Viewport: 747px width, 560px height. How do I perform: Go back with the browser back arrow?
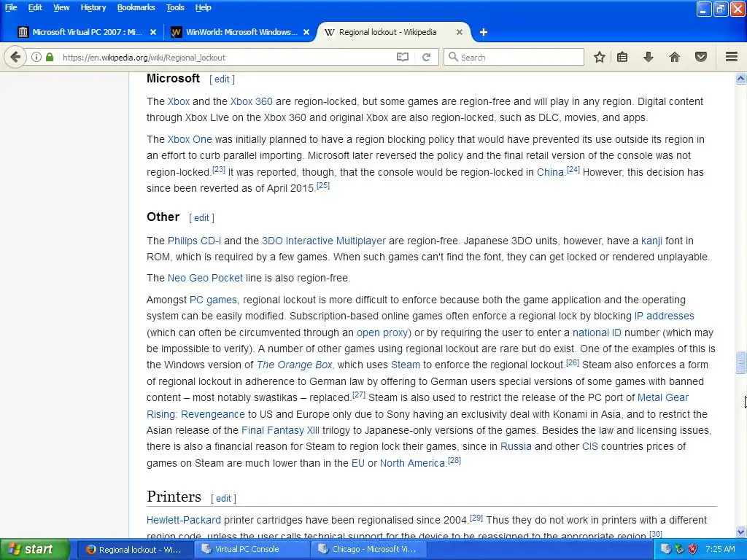click(15, 57)
